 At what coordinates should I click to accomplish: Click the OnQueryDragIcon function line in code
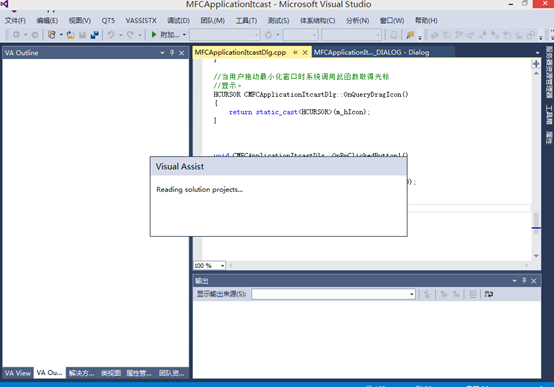point(311,94)
